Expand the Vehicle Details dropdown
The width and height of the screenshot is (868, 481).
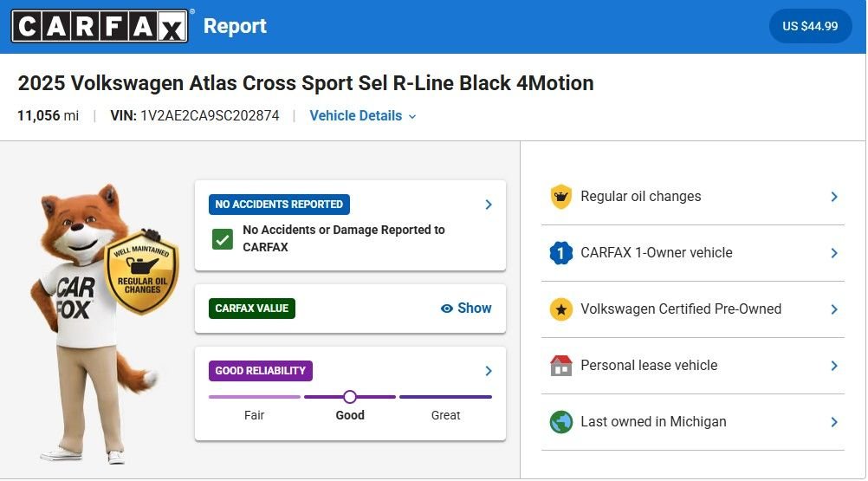(x=363, y=116)
